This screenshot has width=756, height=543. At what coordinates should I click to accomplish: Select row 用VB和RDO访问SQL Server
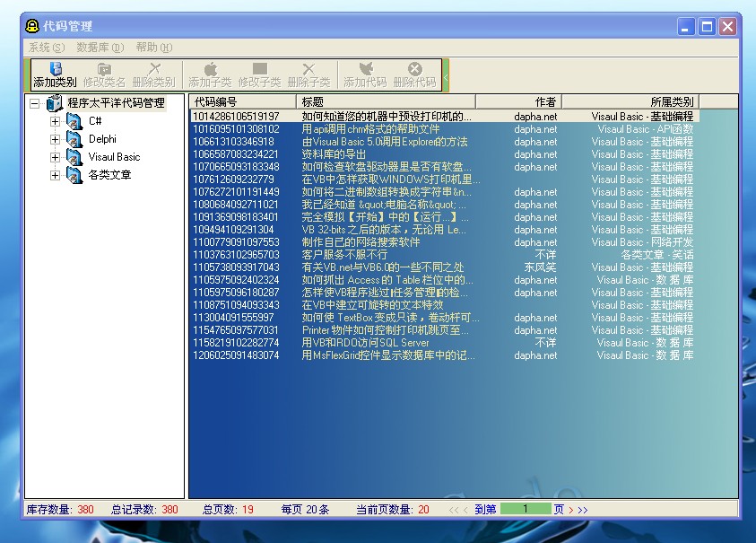[x=444, y=343]
